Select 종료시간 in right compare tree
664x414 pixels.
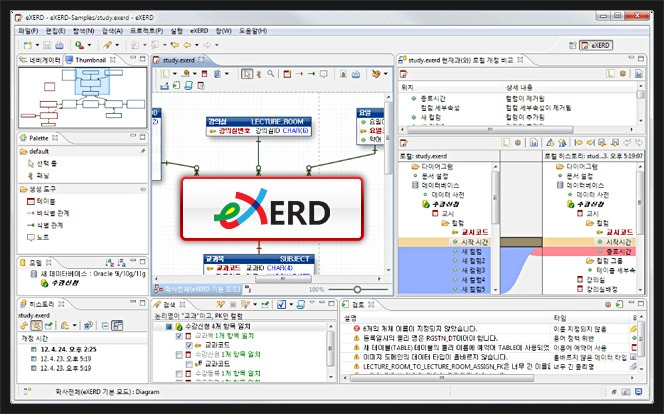tap(619, 251)
